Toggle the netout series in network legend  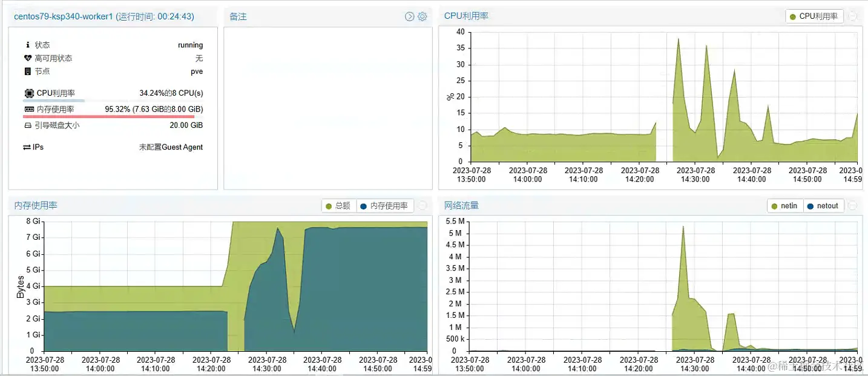tap(823, 206)
